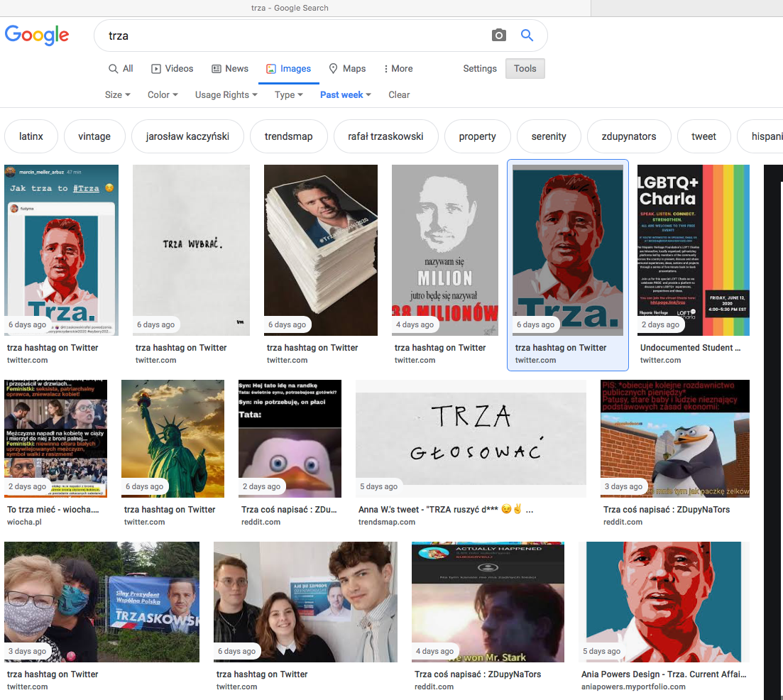Select the tweet suggestion chip
783x700 pixels.
click(x=703, y=136)
